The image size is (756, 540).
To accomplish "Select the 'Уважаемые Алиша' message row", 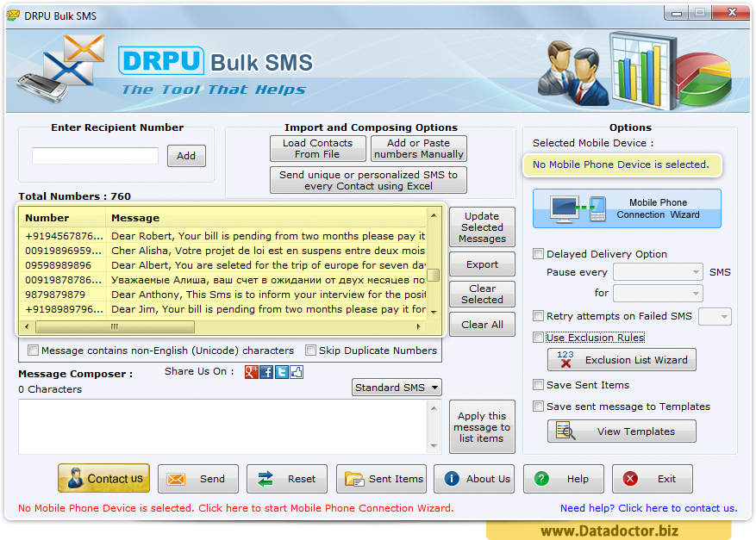I will (x=224, y=280).
